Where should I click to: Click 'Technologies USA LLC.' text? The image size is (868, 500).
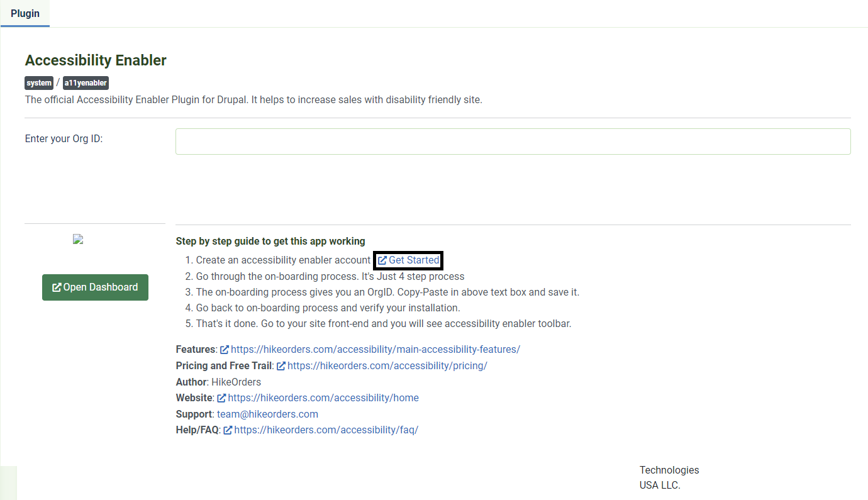tap(669, 477)
